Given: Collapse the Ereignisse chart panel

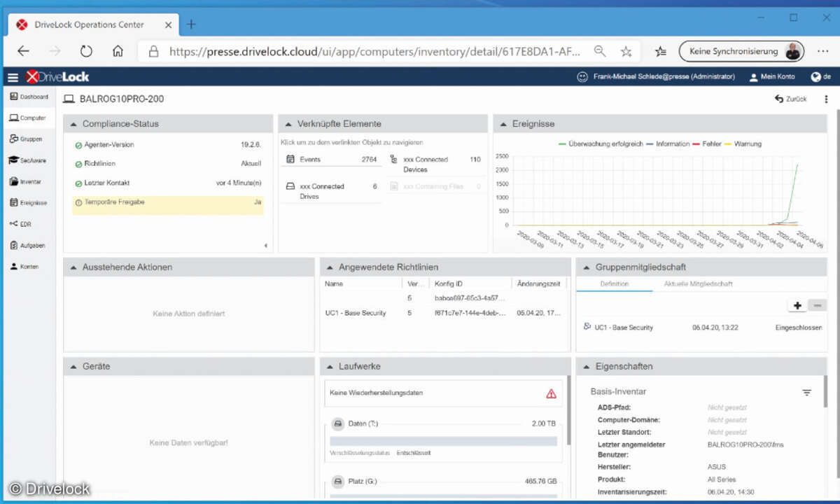Looking at the screenshot, I should [x=503, y=124].
